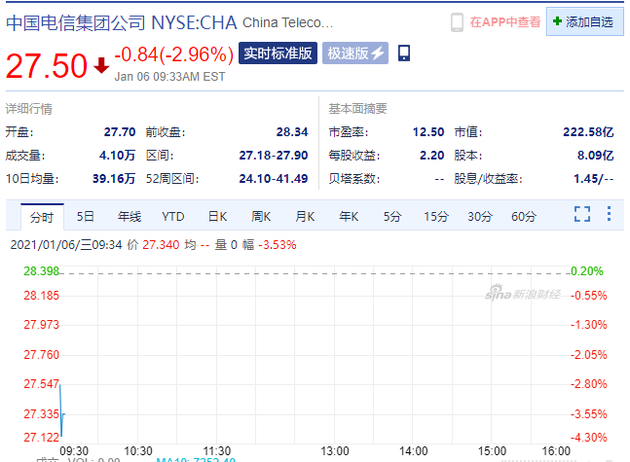Click the red down arrow next to 27.50
Screen dimensions: 630x462
point(101,65)
